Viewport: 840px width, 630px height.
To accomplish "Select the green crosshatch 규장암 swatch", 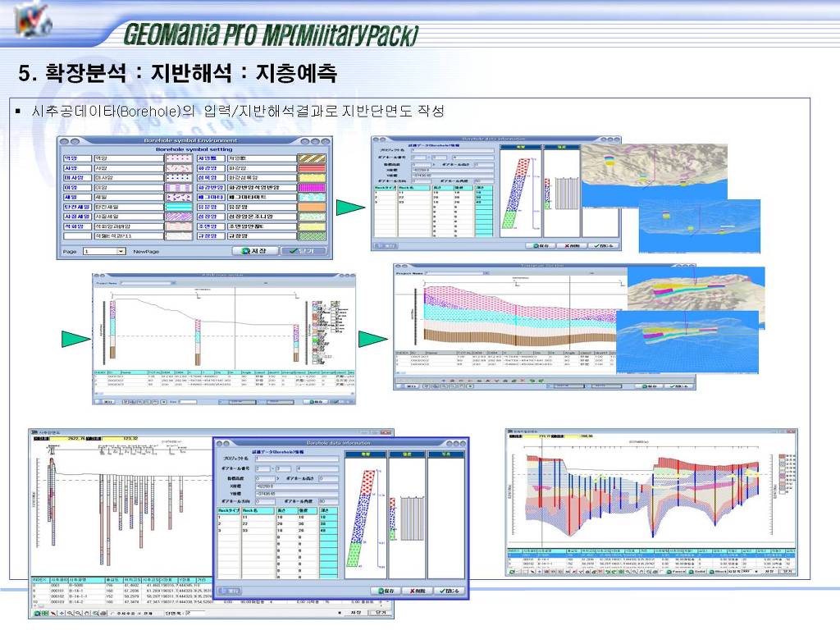I will click(x=312, y=235).
